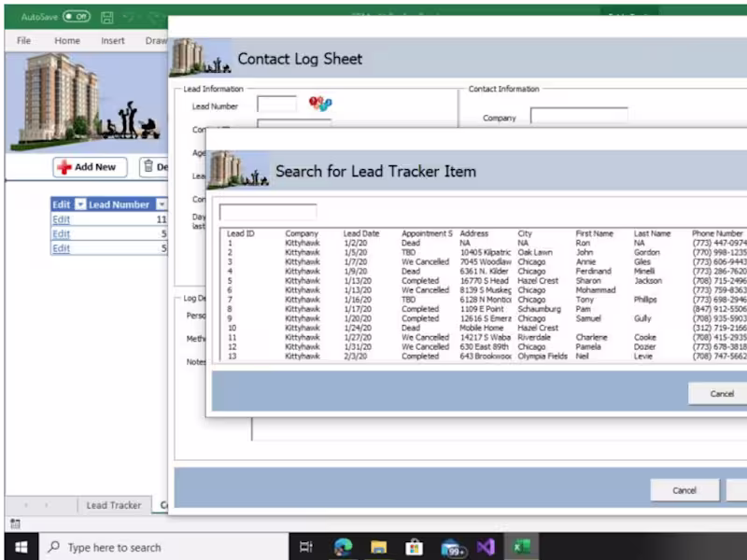Image resolution: width=747 pixels, height=560 pixels.
Task: Select lead row 8 Pam in Schaumburg
Action: click(x=484, y=309)
